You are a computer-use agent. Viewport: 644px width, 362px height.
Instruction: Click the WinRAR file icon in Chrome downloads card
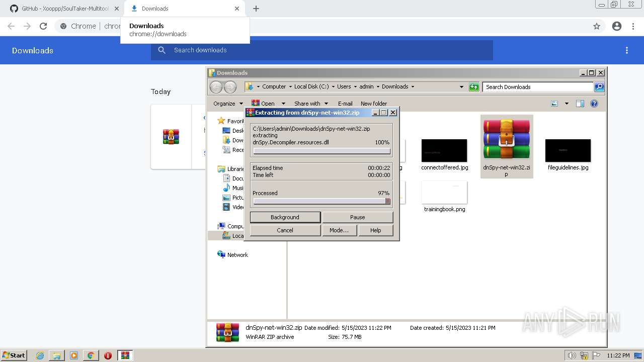coord(171,136)
